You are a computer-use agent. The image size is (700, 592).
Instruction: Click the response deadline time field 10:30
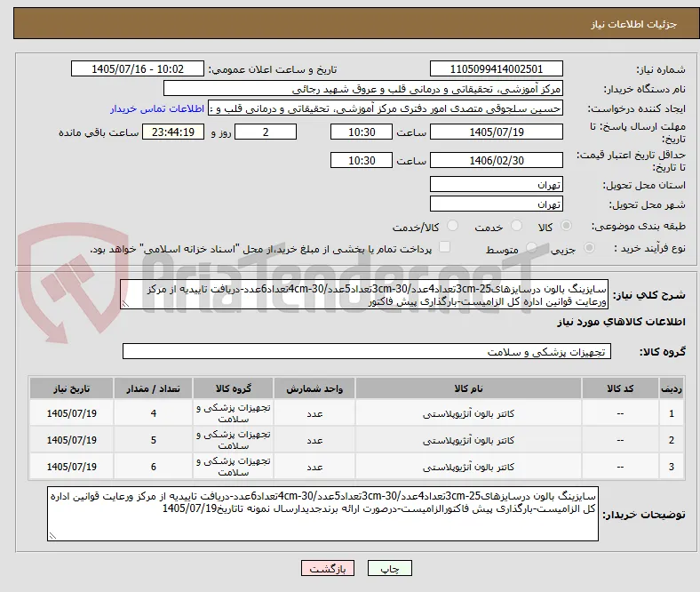click(362, 132)
